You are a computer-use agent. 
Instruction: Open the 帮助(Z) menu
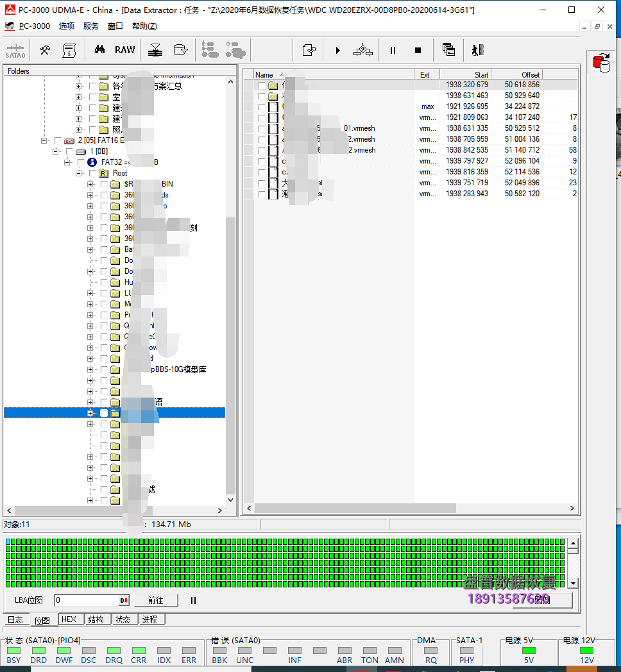(144, 26)
